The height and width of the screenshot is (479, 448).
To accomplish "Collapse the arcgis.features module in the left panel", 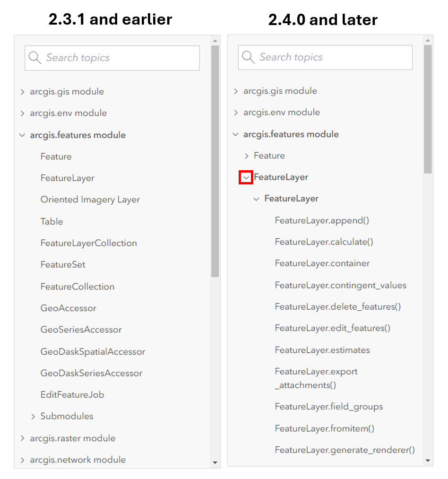I will pyautogui.click(x=22, y=135).
